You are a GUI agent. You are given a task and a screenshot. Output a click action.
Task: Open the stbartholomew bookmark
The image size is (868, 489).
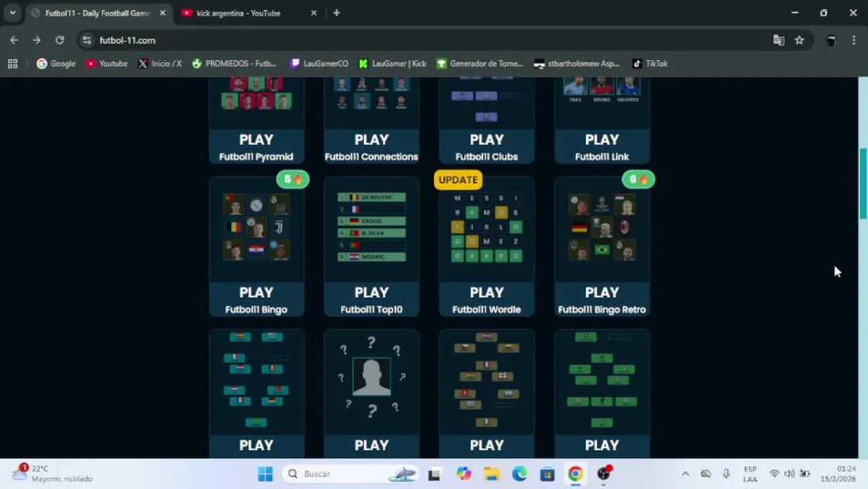pyautogui.click(x=577, y=64)
